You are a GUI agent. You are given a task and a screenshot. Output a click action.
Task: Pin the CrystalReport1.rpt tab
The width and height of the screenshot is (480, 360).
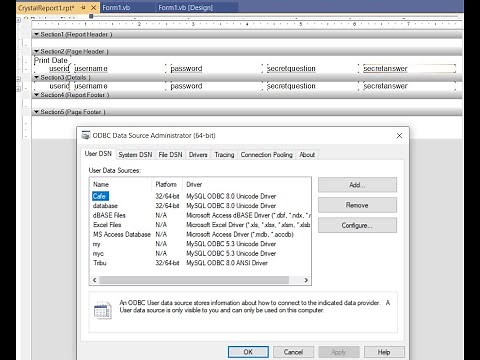point(83,7)
